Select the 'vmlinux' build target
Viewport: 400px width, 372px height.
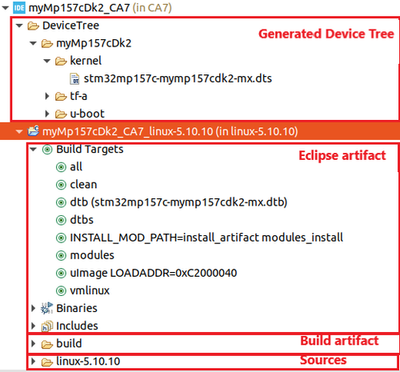pos(90,291)
